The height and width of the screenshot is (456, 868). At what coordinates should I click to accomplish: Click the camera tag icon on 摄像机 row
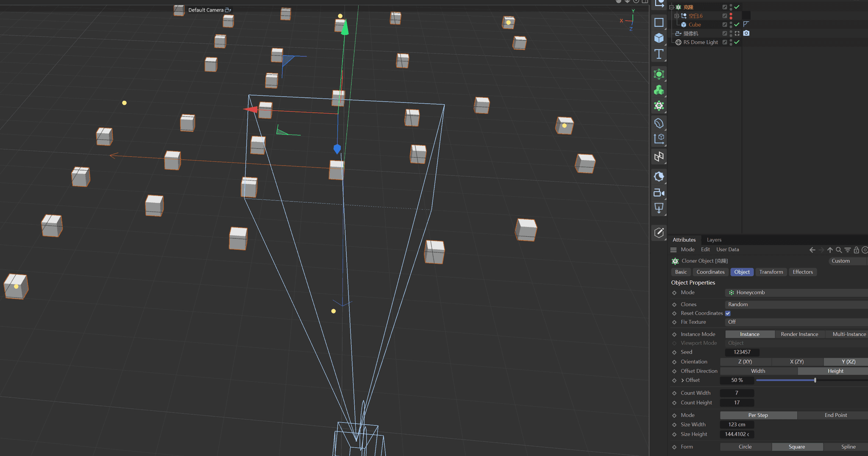[746, 33]
